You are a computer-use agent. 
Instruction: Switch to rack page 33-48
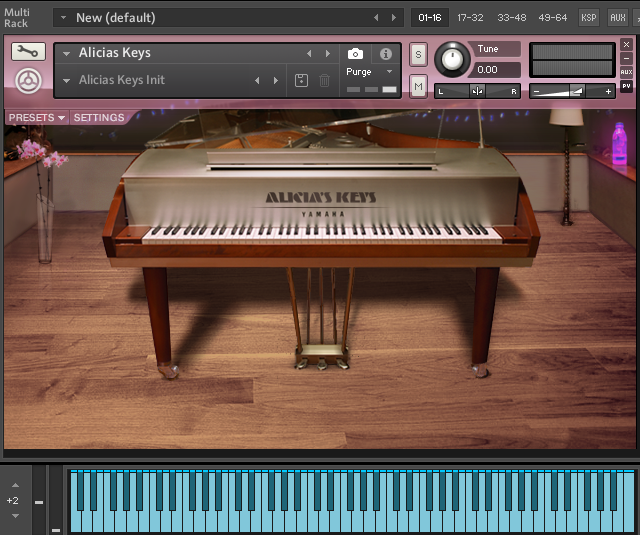click(512, 18)
